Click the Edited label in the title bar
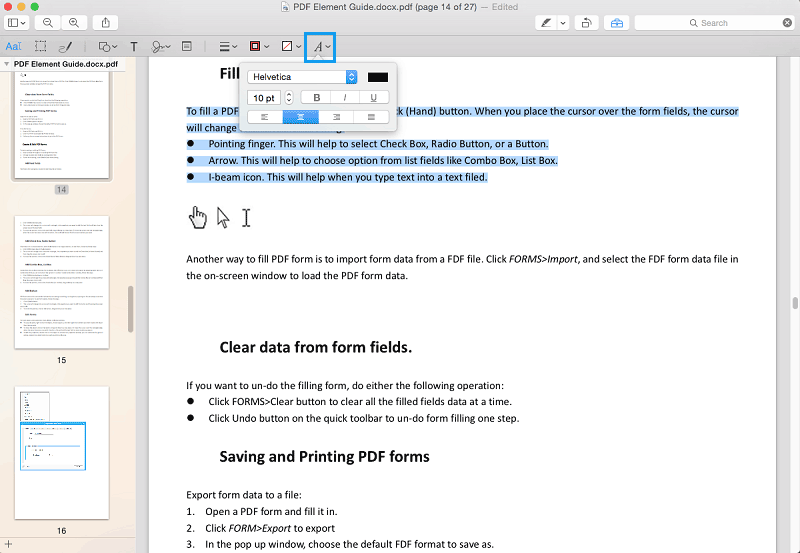Screen dimensions: 800x553 click(505, 7)
